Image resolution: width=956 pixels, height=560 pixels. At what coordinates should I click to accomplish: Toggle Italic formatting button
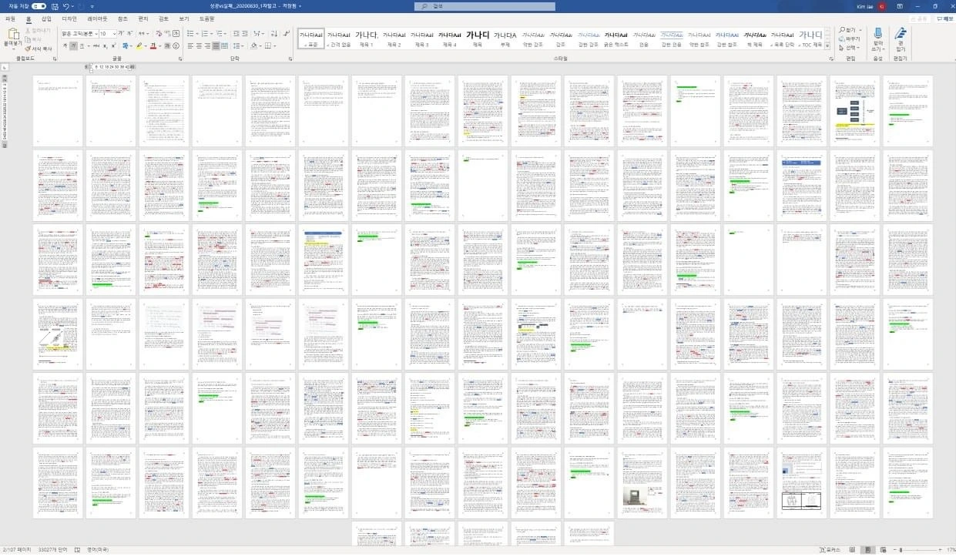[x=74, y=46]
